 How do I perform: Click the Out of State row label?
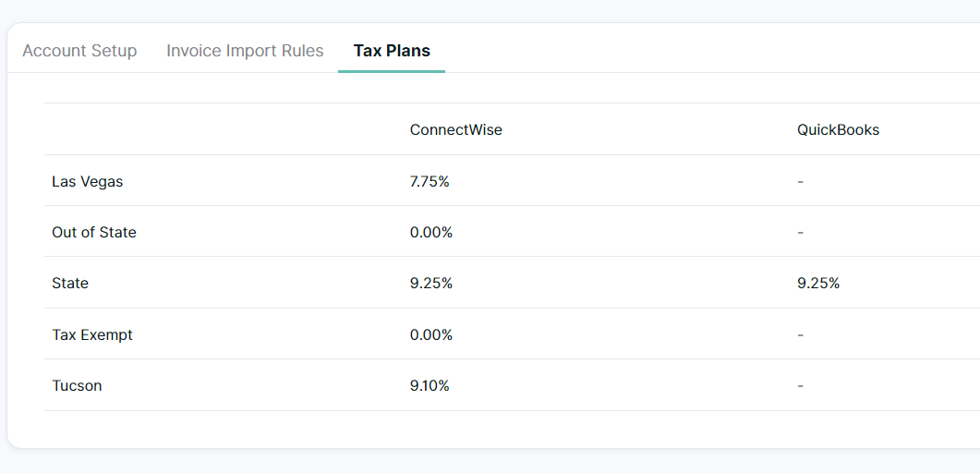pos(94,233)
